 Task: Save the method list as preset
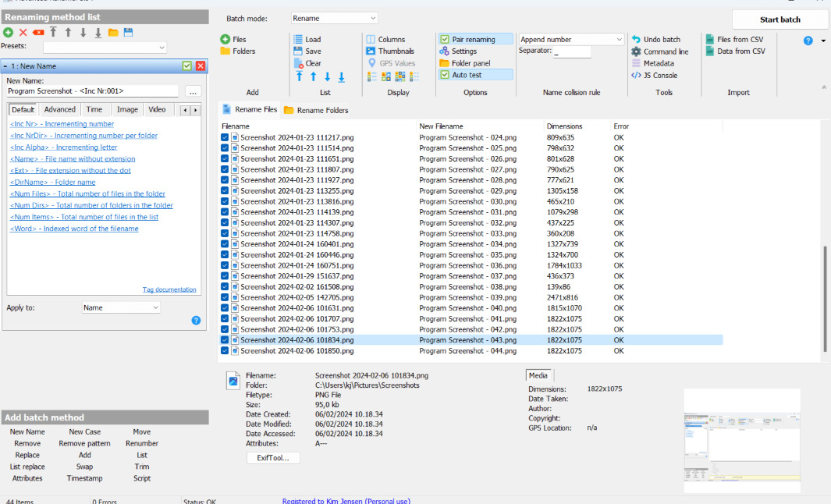pyautogui.click(x=128, y=32)
